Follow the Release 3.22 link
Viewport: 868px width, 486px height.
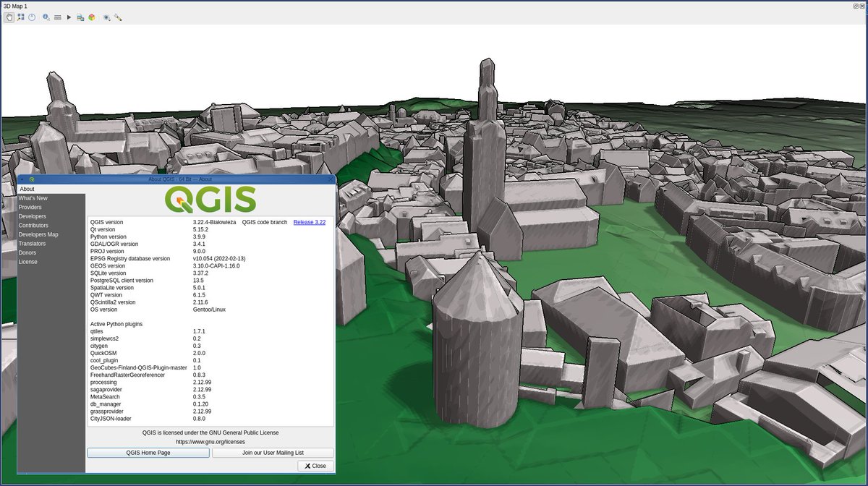coord(309,222)
